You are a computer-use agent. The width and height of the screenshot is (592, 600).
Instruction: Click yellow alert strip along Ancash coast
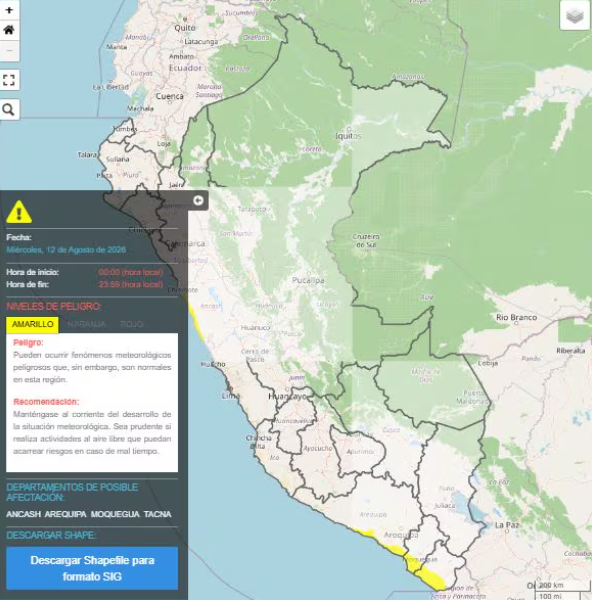pyautogui.click(x=197, y=322)
